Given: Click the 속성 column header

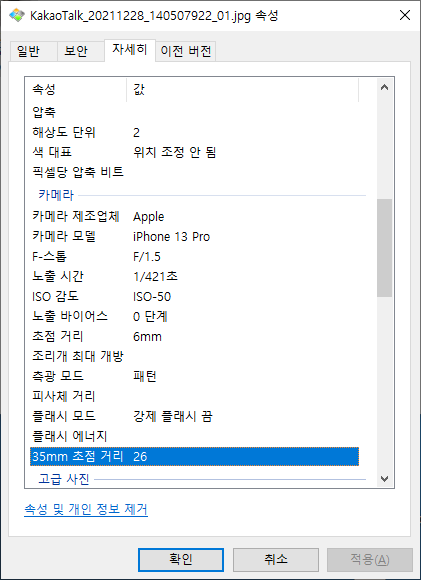Looking at the screenshot, I should pyautogui.click(x=76, y=90).
